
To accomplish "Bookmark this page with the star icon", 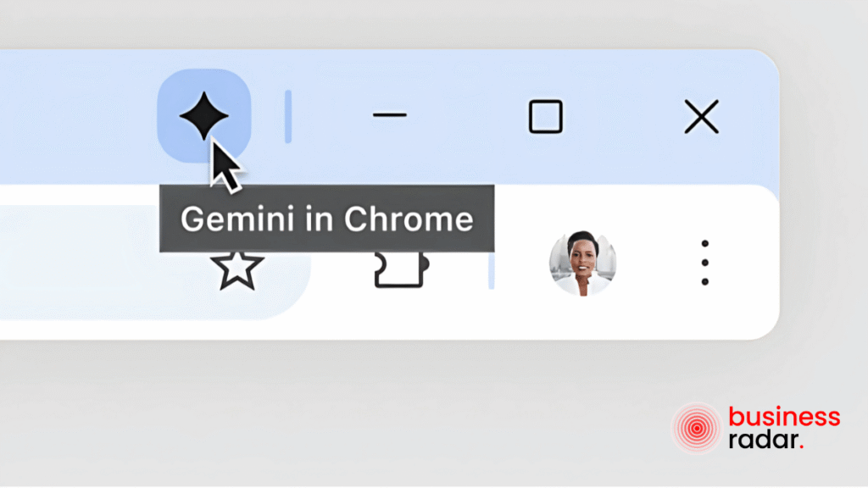I will [237, 270].
